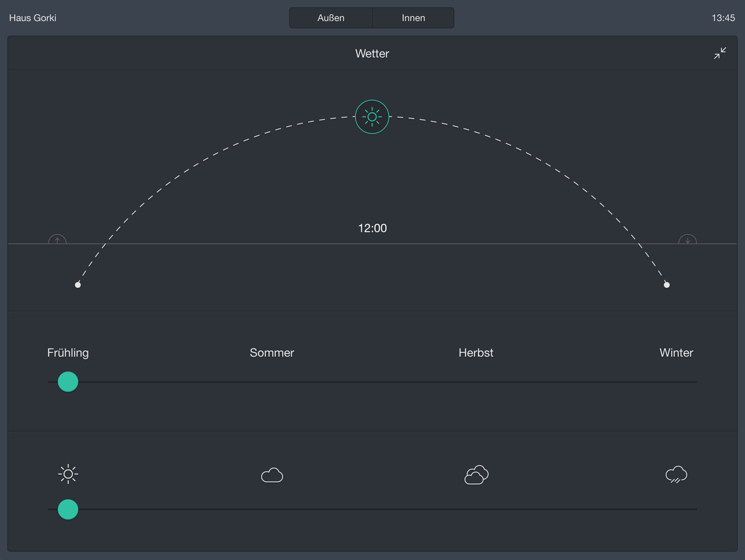The height and width of the screenshot is (560, 745).
Task: Click the Haus Gorki title
Action: (x=33, y=18)
